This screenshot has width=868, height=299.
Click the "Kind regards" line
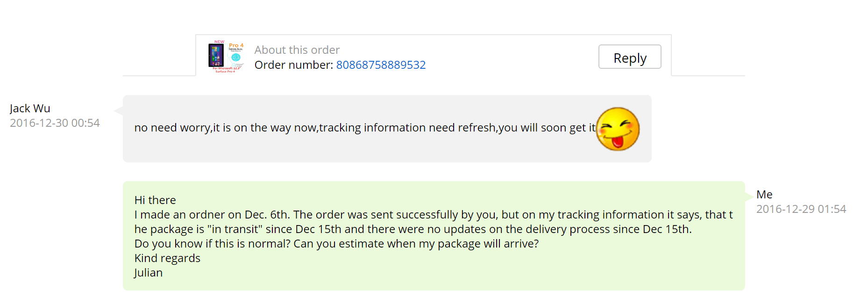point(167,258)
